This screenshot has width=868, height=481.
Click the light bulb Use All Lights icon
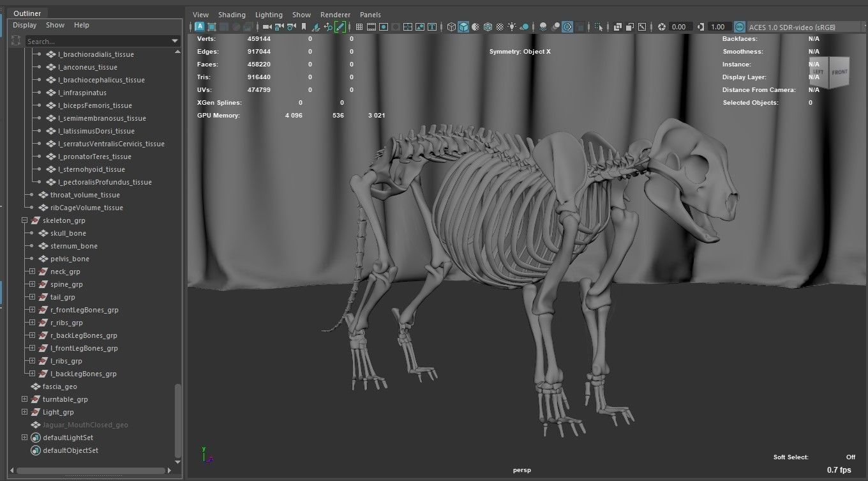(x=512, y=27)
